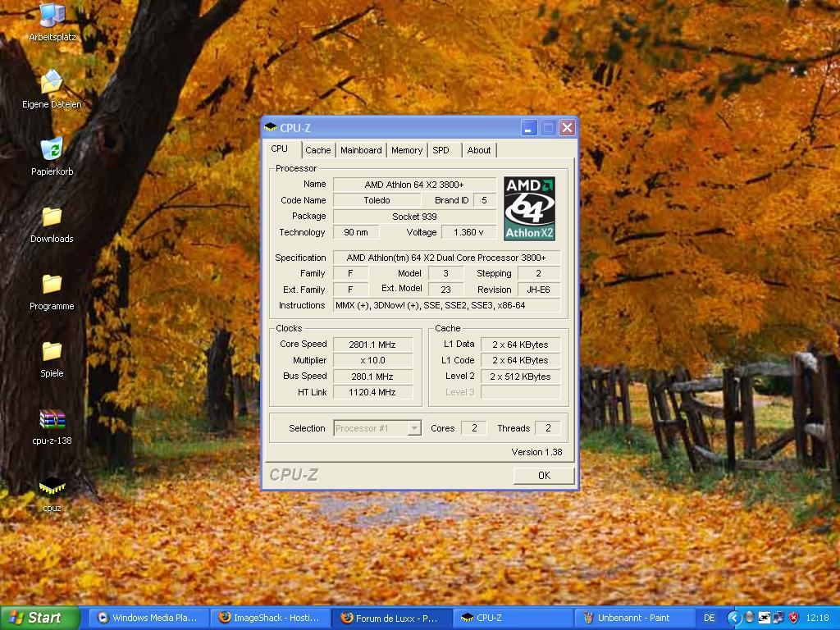Click the Ext. Model value '23'
The width and height of the screenshot is (840, 630).
click(445, 290)
